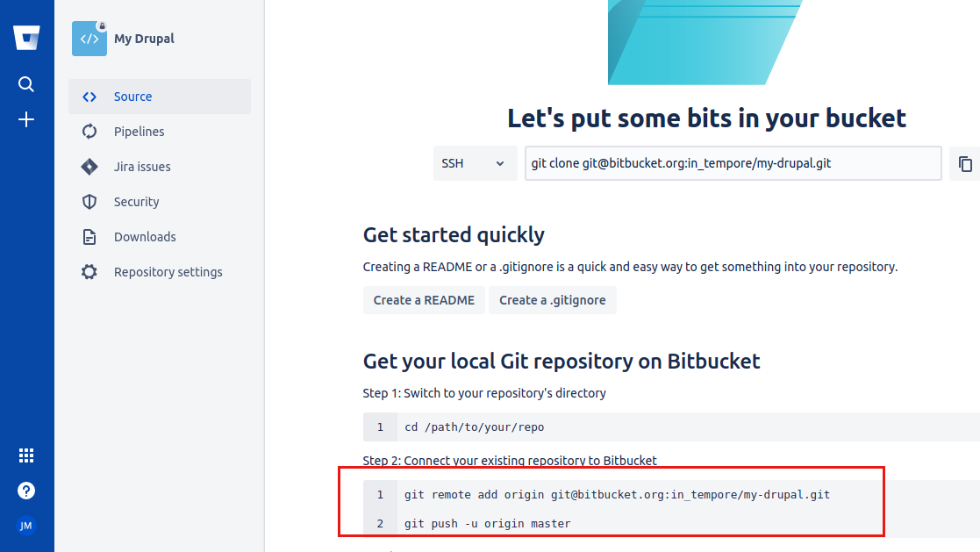Open the create plus menu
980x552 pixels.
[26, 119]
